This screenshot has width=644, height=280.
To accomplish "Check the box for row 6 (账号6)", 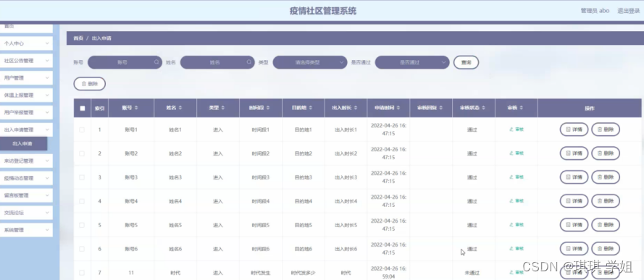I will point(82,248).
